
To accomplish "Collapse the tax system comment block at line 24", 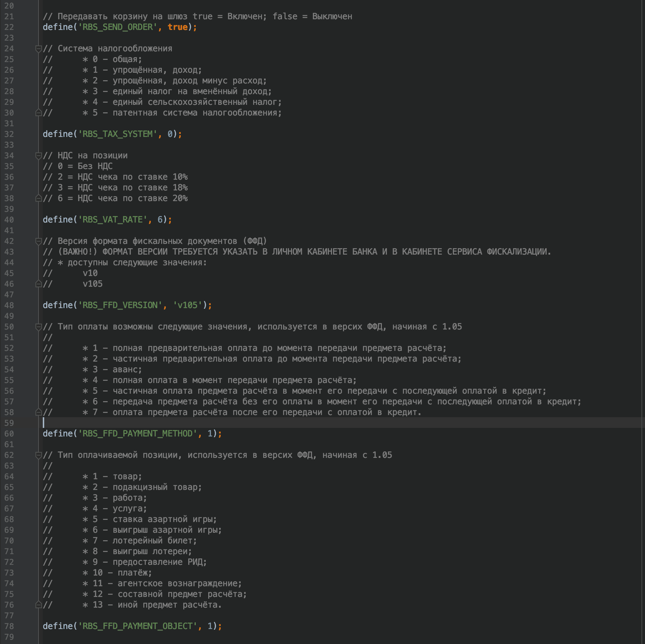I will 39,49.
